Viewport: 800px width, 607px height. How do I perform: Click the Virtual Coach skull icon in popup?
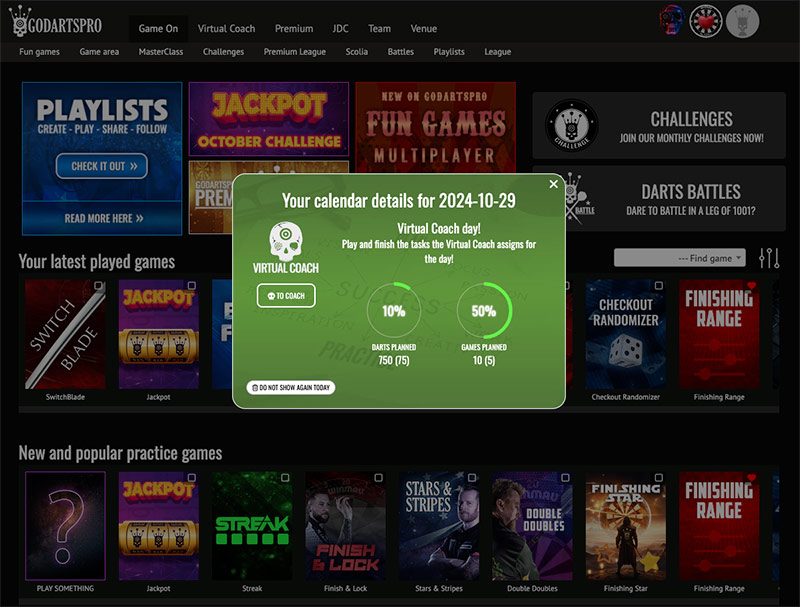tap(286, 242)
